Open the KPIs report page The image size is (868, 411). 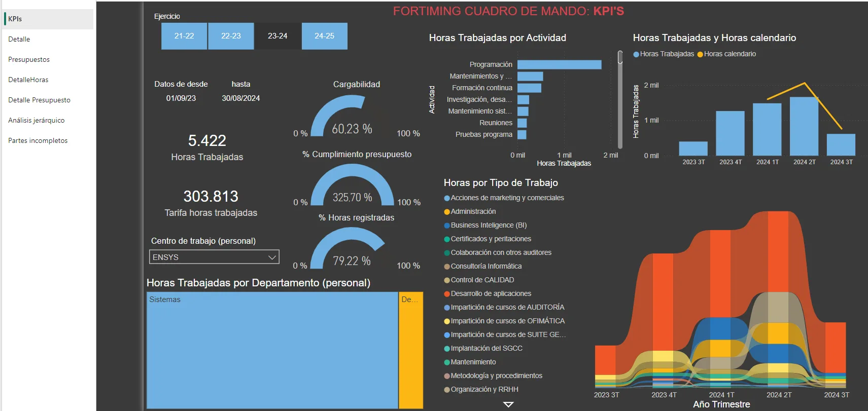pyautogui.click(x=48, y=19)
